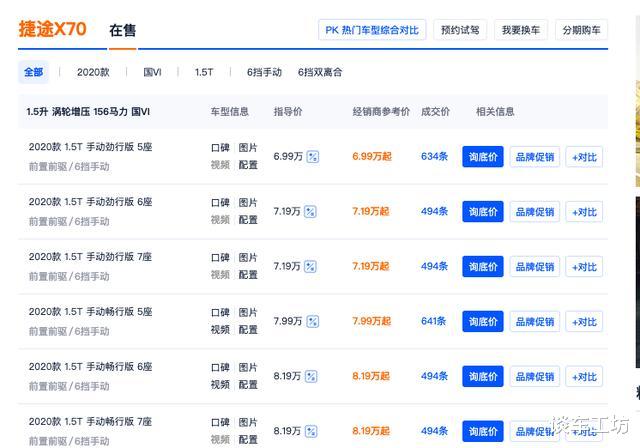
Task: Open price calculator icon beside 6.99万
Action: (313, 157)
